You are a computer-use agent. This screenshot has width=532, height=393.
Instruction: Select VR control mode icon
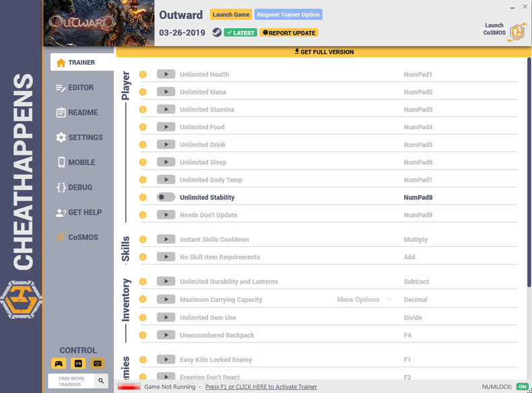[78, 363]
